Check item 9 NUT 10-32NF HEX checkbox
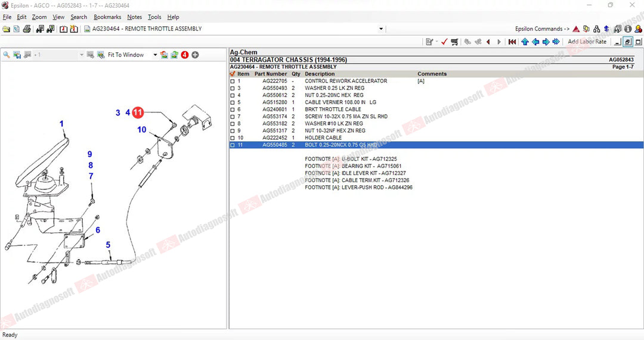This screenshot has height=340, width=644. coord(233,131)
